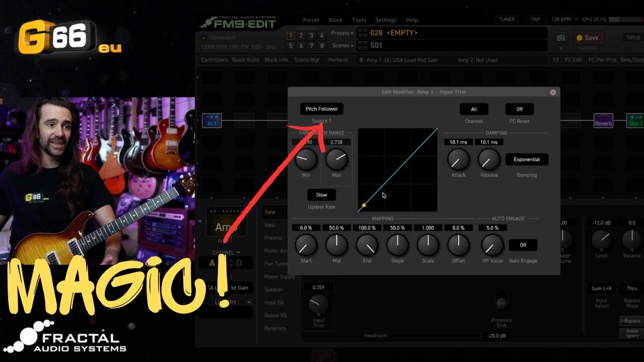The height and width of the screenshot is (362, 644).
Task: Switch to the Output EQ tab
Action: tap(276, 316)
